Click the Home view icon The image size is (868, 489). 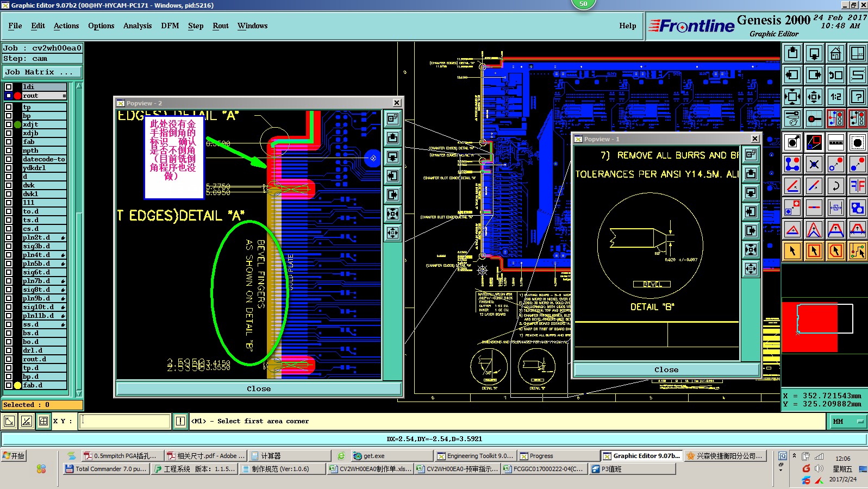click(836, 53)
